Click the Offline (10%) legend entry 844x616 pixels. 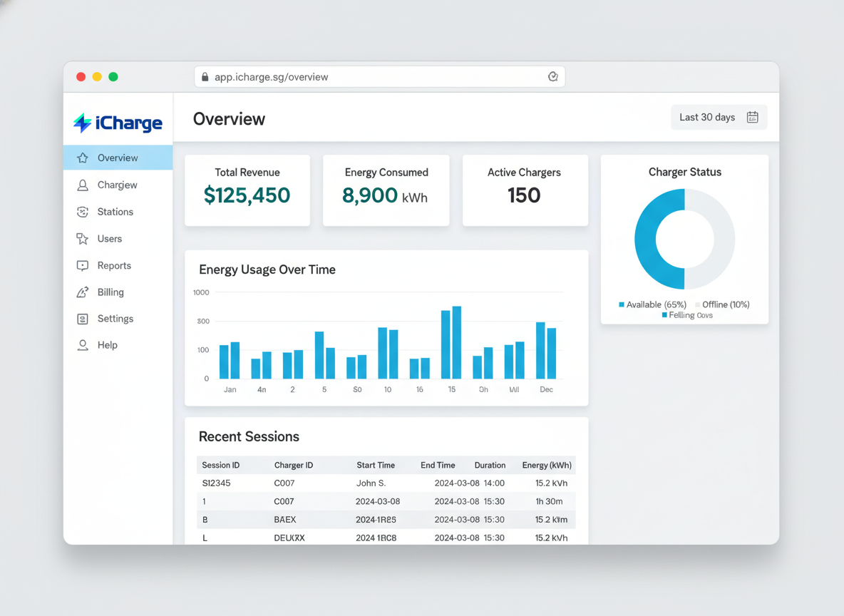tap(722, 304)
